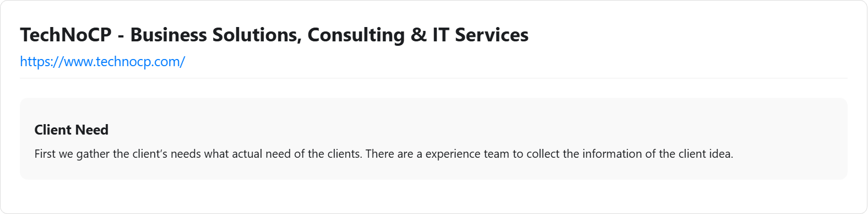Select the "Client Need" heading
Viewport: 868px width, 214px height.
(x=72, y=130)
